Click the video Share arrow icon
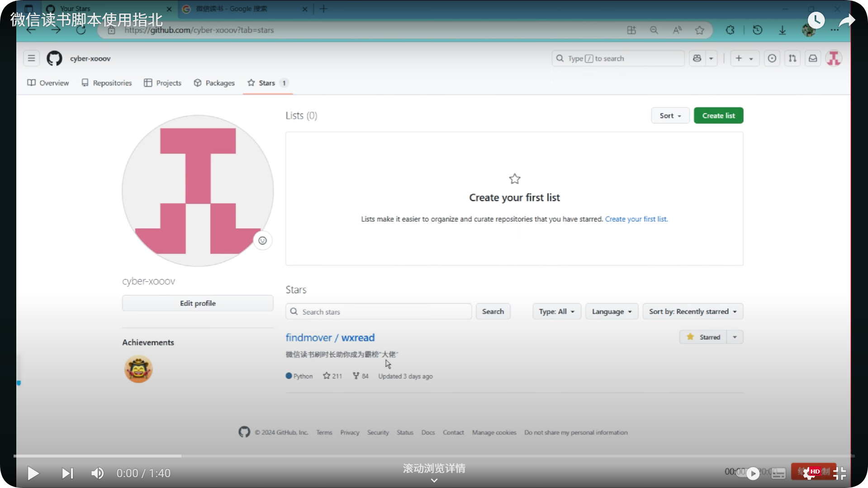868x488 pixels. [x=847, y=20]
